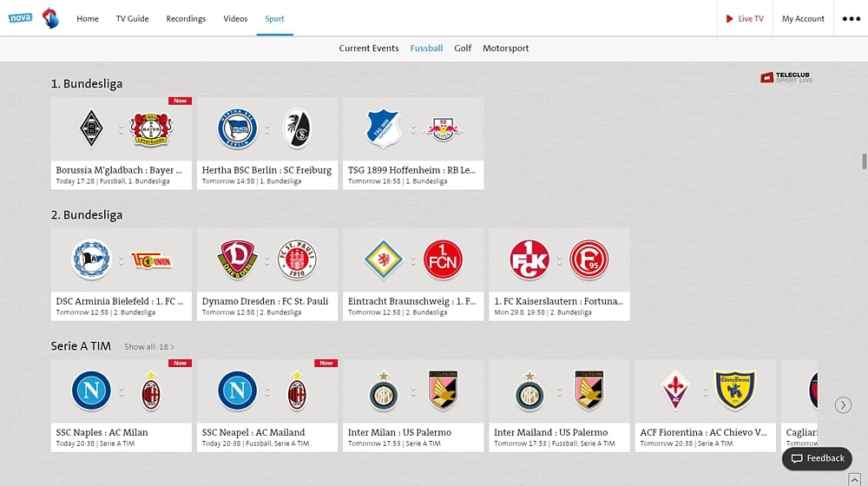
Task: Click 'Today 17:28 | Fussball, 1. Bundesliga' text
Action: (113, 181)
